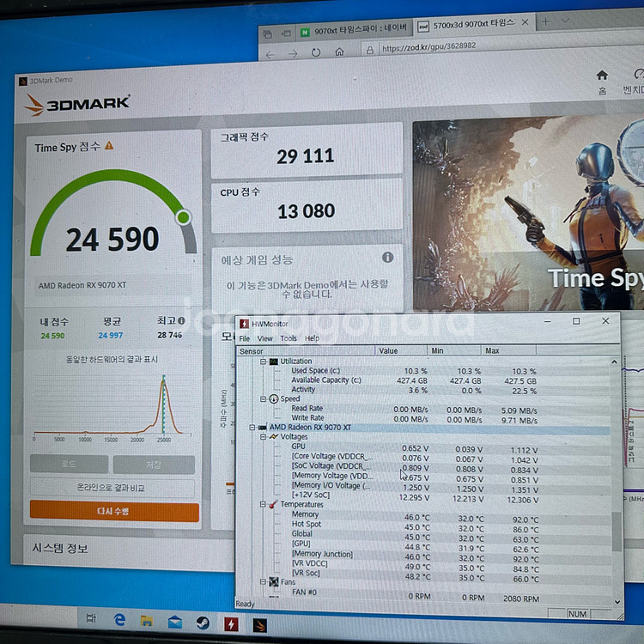644x644 pixels.
Task: Click the 3DMark logo in the header
Action: coord(77,104)
